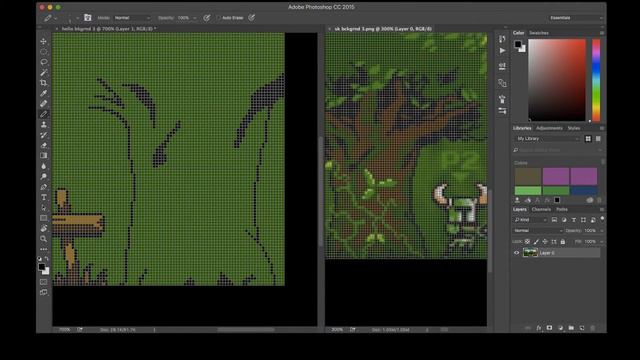Switch to the Paths tab

562,209
